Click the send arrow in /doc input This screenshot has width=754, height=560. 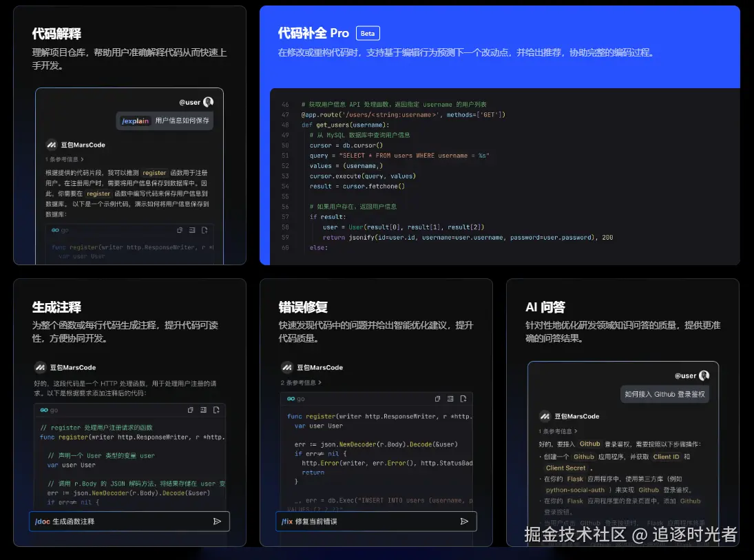(218, 521)
